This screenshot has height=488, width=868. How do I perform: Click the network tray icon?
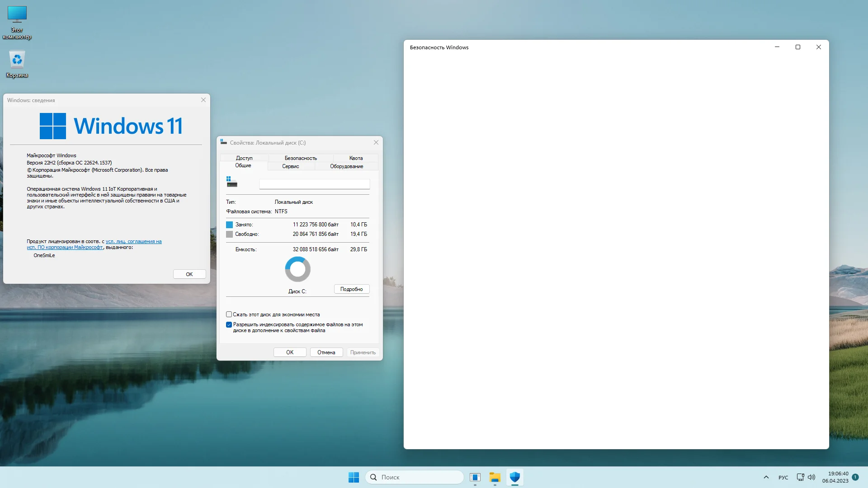[x=800, y=477]
